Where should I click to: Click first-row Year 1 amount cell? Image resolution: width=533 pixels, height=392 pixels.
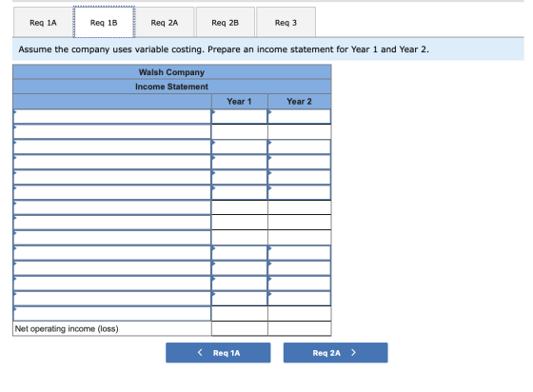coord(240,116)
